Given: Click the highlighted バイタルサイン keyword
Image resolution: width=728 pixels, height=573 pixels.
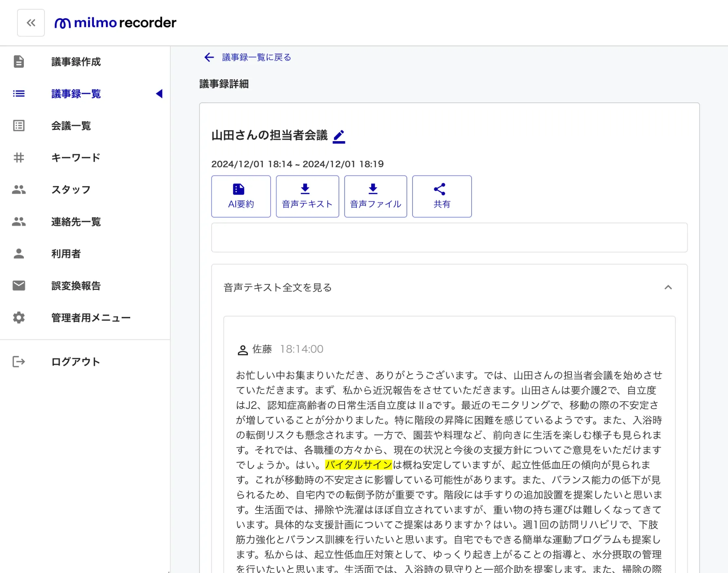Looking at the screenshot, I should pos(359,465).
